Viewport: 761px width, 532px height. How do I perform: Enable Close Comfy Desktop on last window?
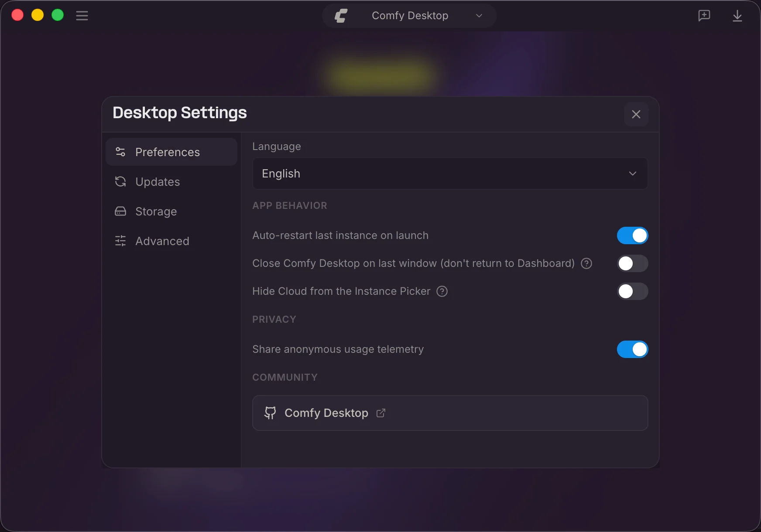(x=632, y=263)
